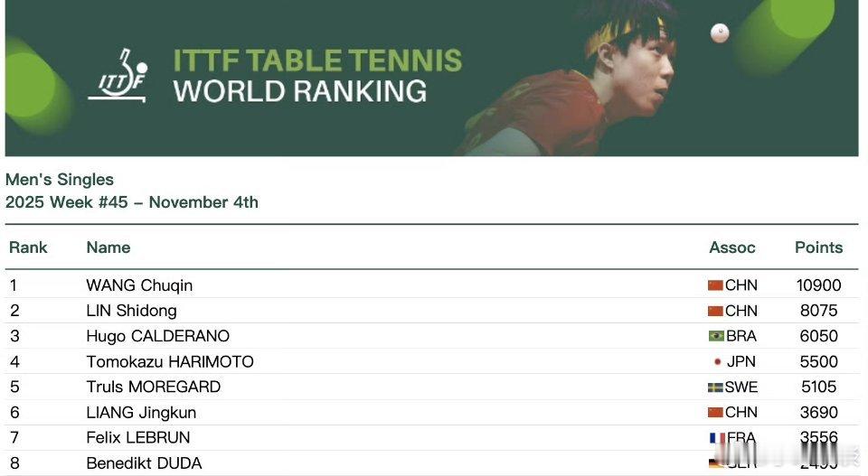Open Hugo CALDERANO's player entry
The height and width of the screenshot is (476, 868).
click(x=158, y=336)
